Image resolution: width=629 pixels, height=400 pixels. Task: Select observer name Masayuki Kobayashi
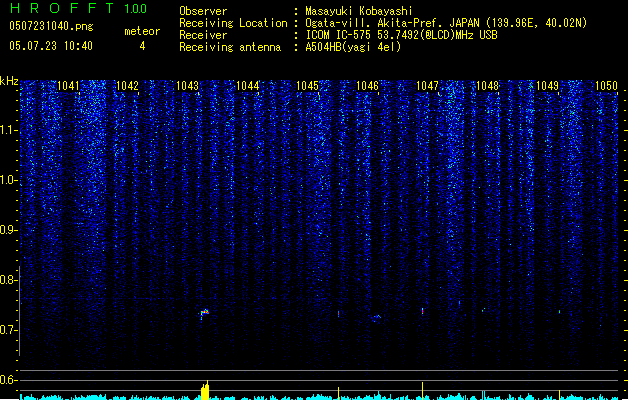359,11
